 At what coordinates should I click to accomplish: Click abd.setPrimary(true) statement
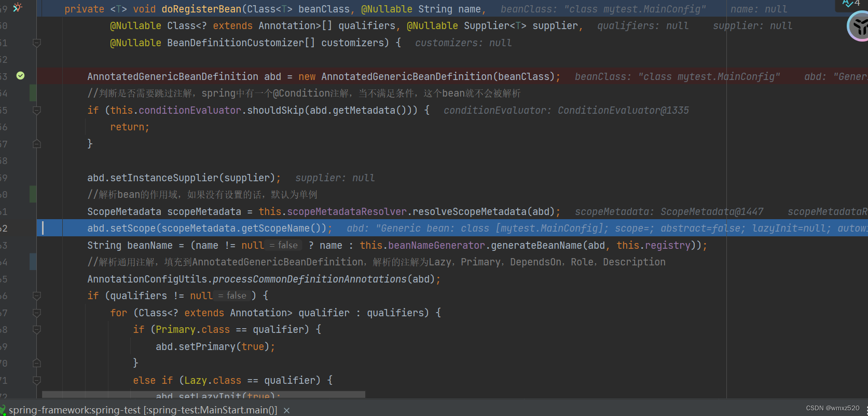coord(215,346)
